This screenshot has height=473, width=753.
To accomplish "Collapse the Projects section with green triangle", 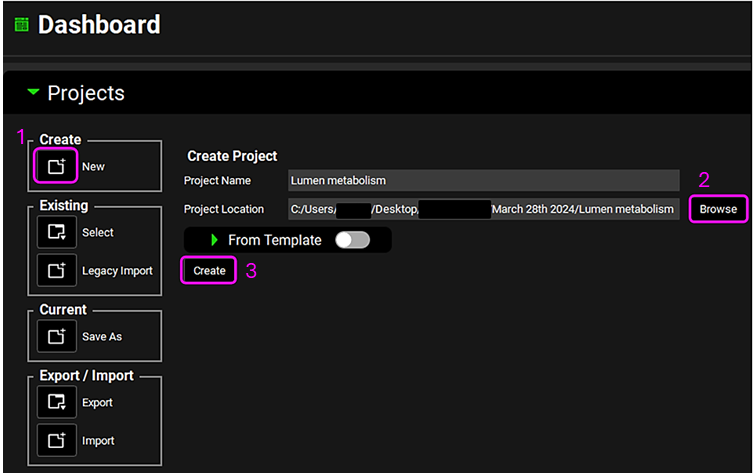I will [x=34, y=93].
